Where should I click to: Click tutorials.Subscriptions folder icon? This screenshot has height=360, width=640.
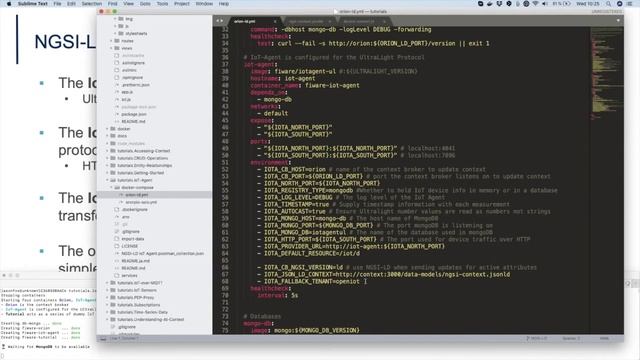(113, 305)
